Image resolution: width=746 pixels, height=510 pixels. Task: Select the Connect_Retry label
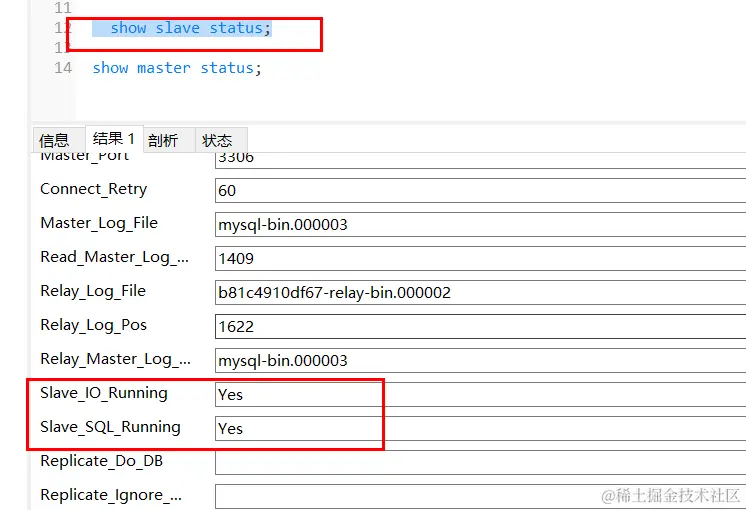94,189
